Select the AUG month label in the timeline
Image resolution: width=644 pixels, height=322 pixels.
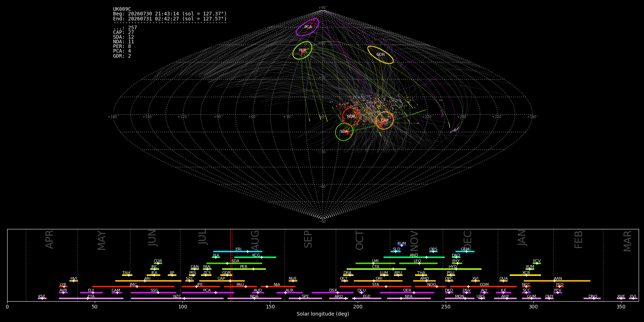click(x=255, y=239)
